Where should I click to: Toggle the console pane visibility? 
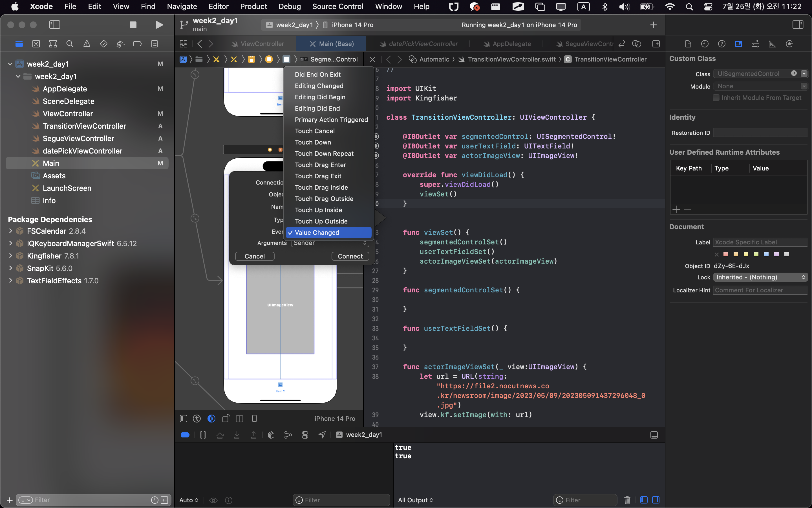[x=656, y=500]
